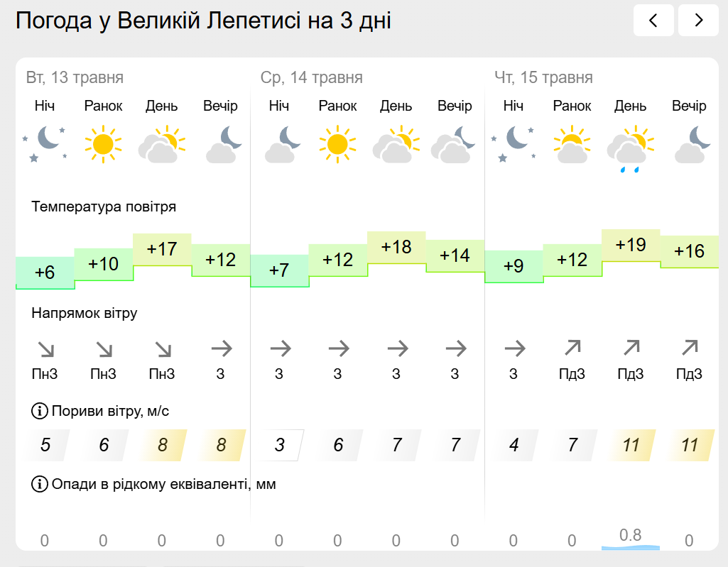Click Thursday daytime rain cloud icon
728x567 pixels.
click(630, 148)
